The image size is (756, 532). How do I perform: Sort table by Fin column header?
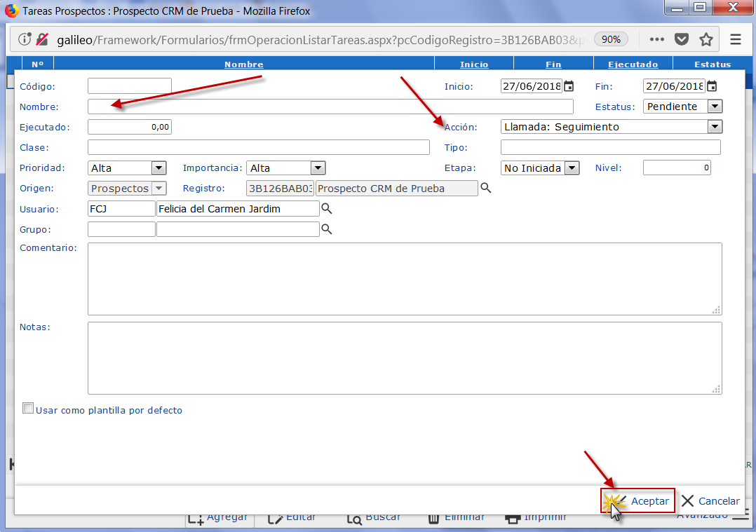click(x=553, y=64)
